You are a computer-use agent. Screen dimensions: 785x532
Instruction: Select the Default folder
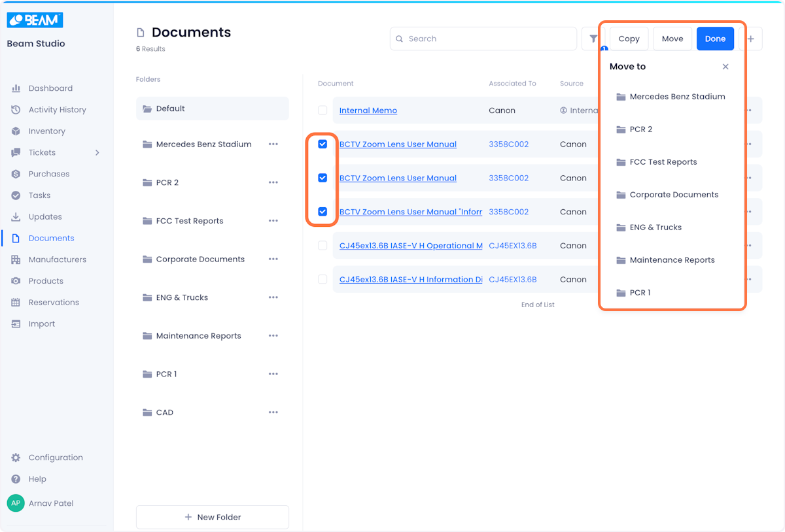212,108
